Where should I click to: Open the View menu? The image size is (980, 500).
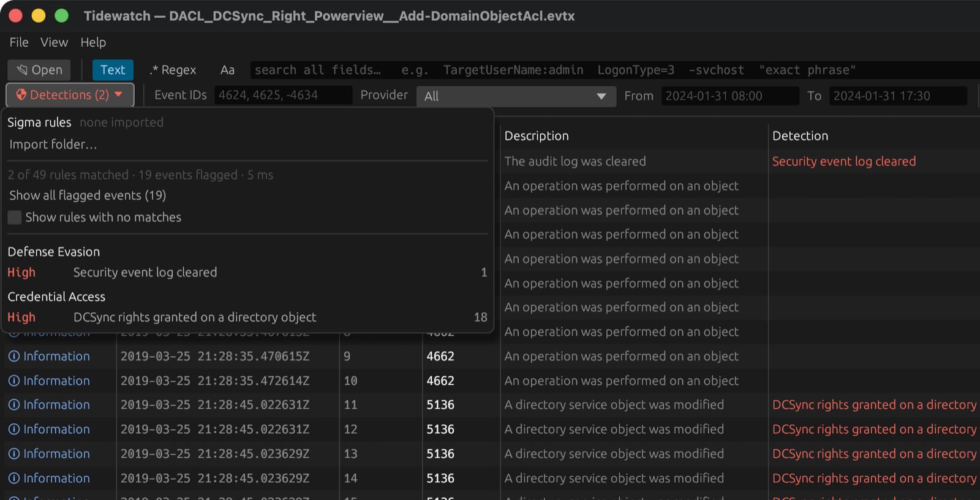click(54, 42)
